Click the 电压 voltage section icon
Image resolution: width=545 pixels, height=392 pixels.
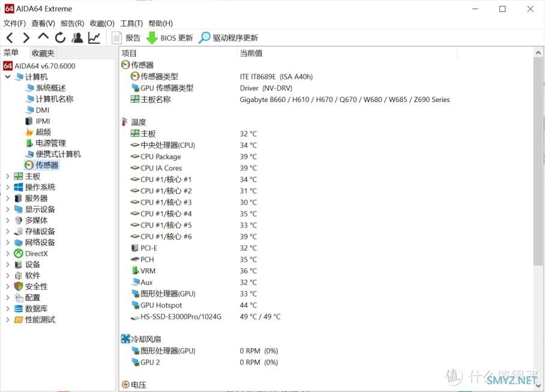click(125, 385)
